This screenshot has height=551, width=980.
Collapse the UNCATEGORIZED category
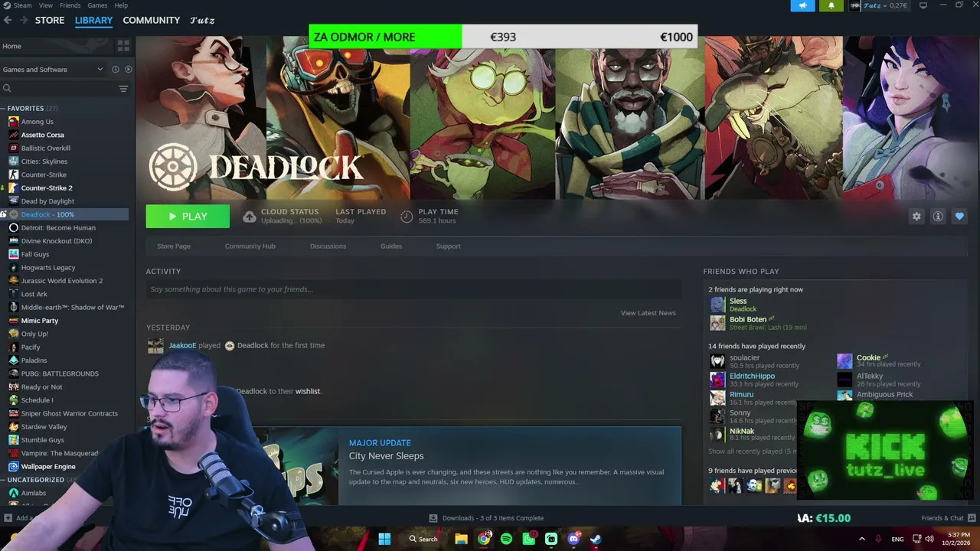point(4,480)
